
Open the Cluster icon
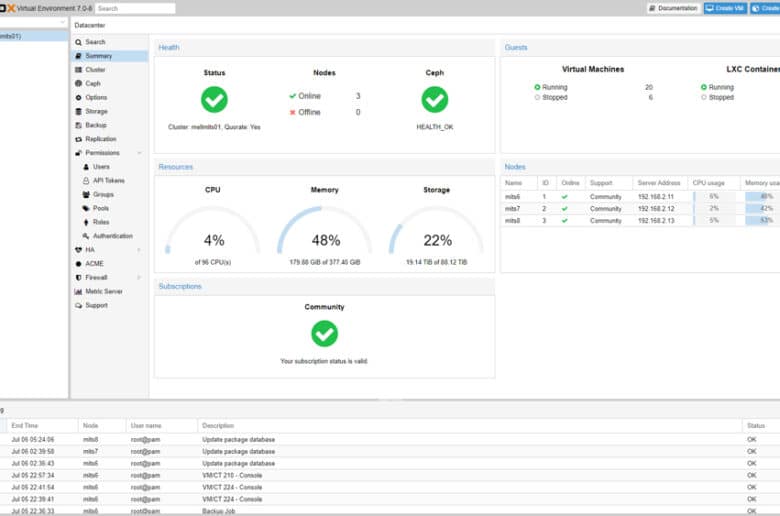tap(78, 70)
